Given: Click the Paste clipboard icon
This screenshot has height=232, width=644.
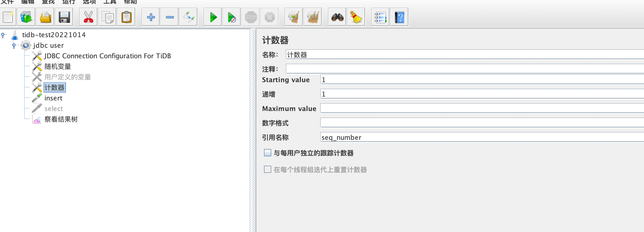Looking at the screenshot, I should pos(126,17).
